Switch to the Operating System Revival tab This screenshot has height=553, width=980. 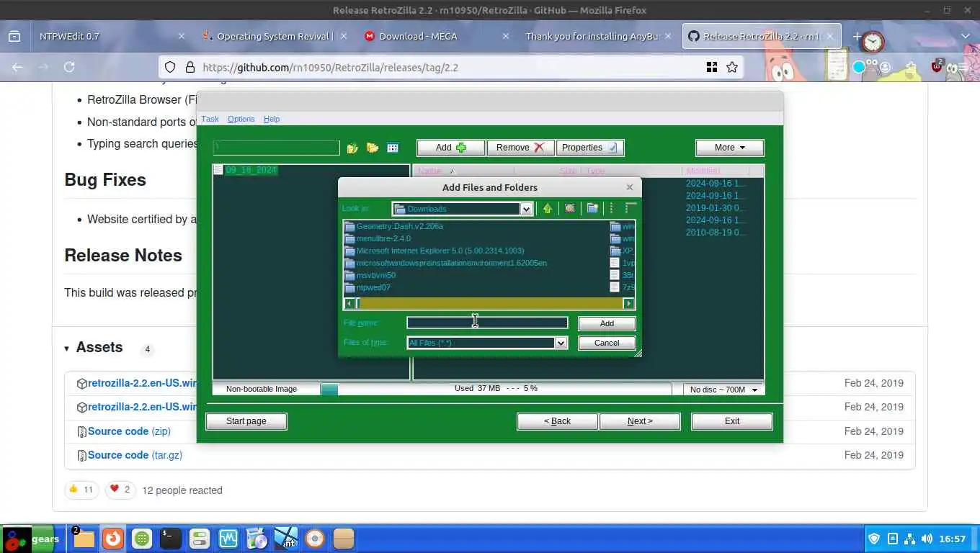275,36
